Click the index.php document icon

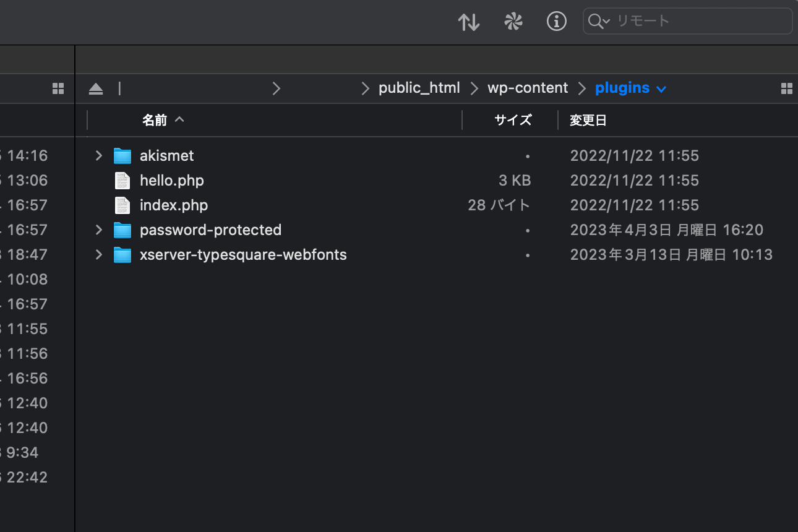122,205
